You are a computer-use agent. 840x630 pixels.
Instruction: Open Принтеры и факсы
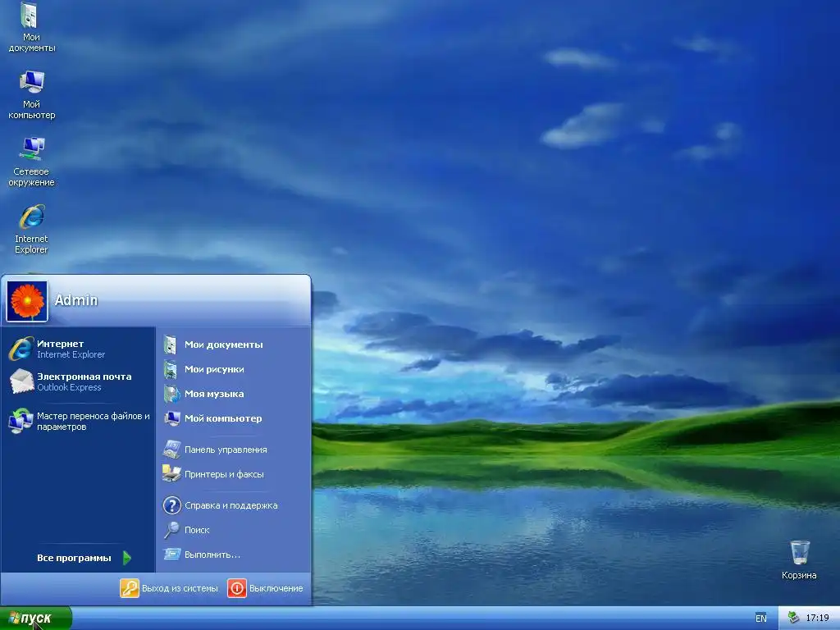pos(234,474)
